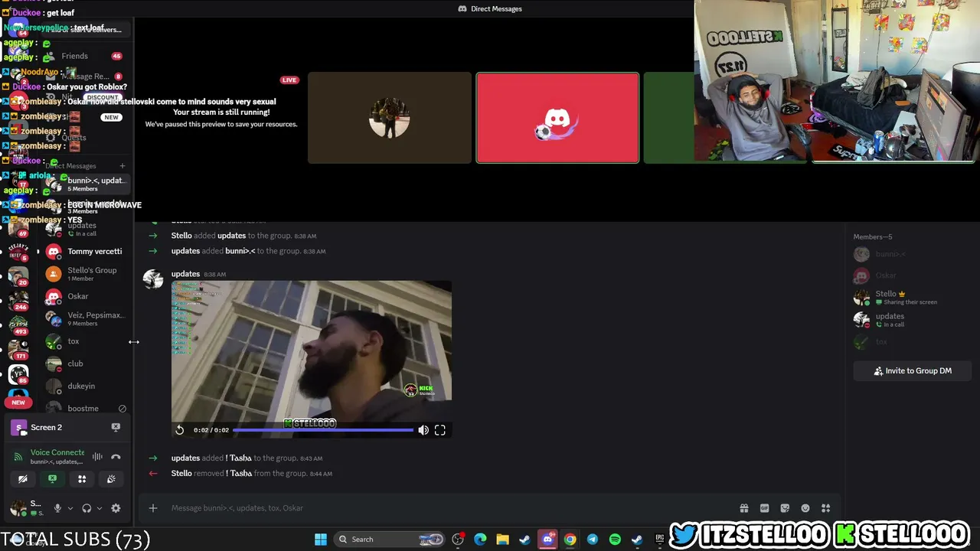Select the red Discord avatar stream tile
Image resolution: width=980 pixels, height=551 pixels.
(557, 118)
